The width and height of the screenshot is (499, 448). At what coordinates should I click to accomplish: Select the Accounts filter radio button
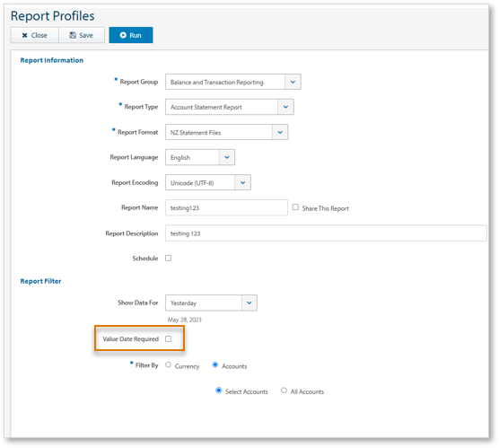(x=215, y=365)
